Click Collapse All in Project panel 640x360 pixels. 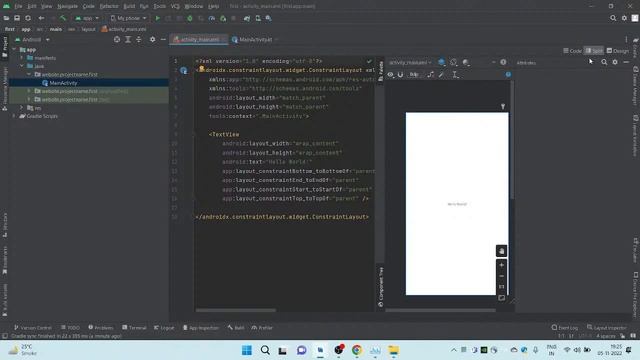(x=139, y=40)
